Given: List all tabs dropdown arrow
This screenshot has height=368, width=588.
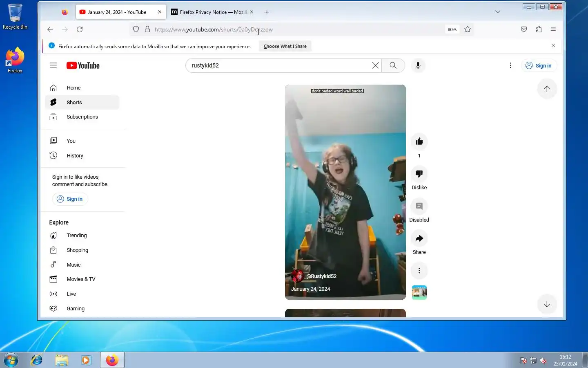Looking at the screenshot, I should coord(497,12).
